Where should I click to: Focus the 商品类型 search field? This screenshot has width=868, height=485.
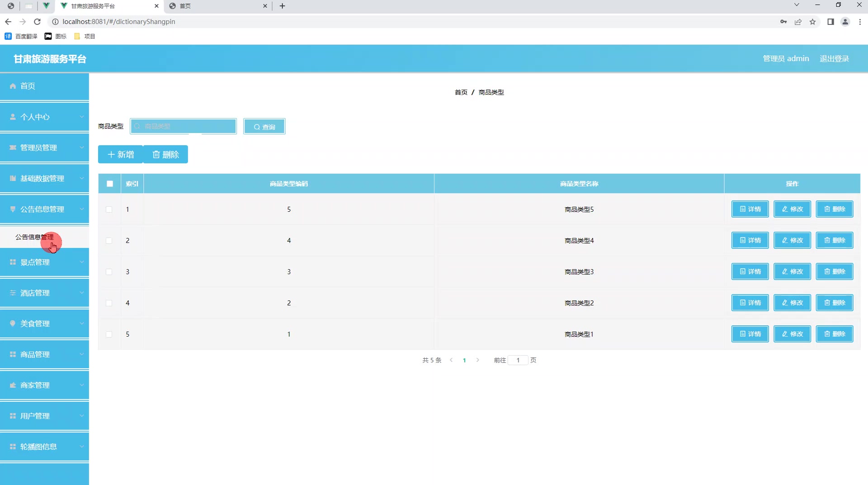(183, 126)
